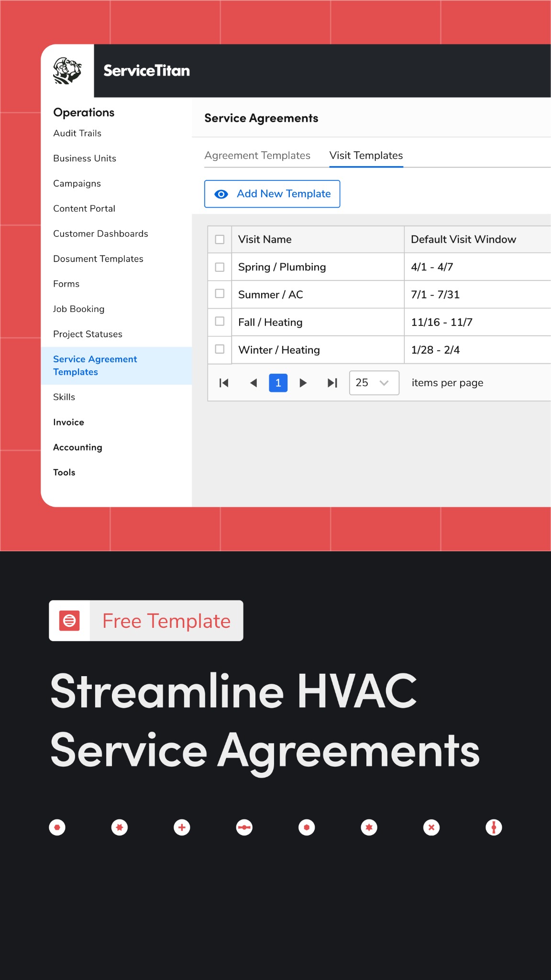This screenshot has width=551, height=980.
Task: Click the red Free Template badge icon
Action: coord(69,621)
